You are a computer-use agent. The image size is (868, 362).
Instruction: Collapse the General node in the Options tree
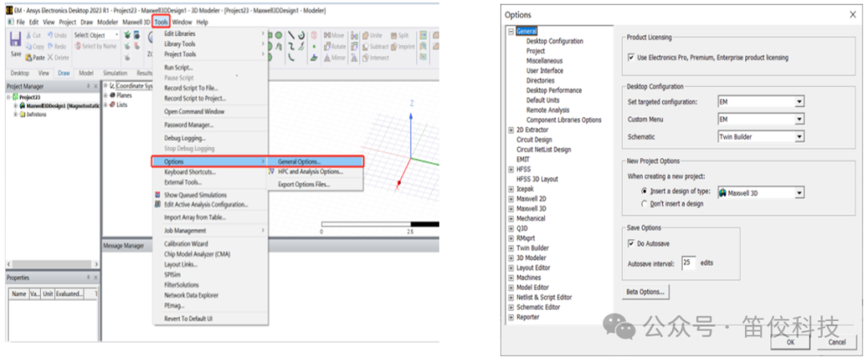[x=510, y=31]
